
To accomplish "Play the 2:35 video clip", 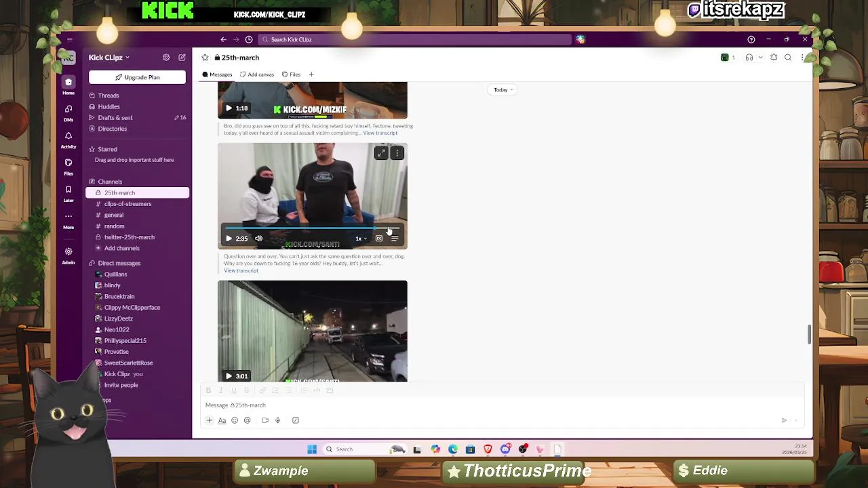I will point(229,239).
